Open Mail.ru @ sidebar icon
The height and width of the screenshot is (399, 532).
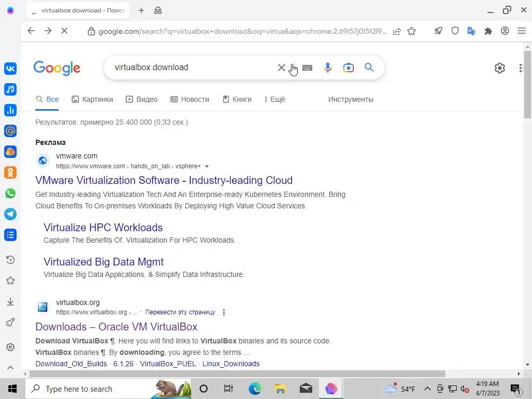(10, 130)
